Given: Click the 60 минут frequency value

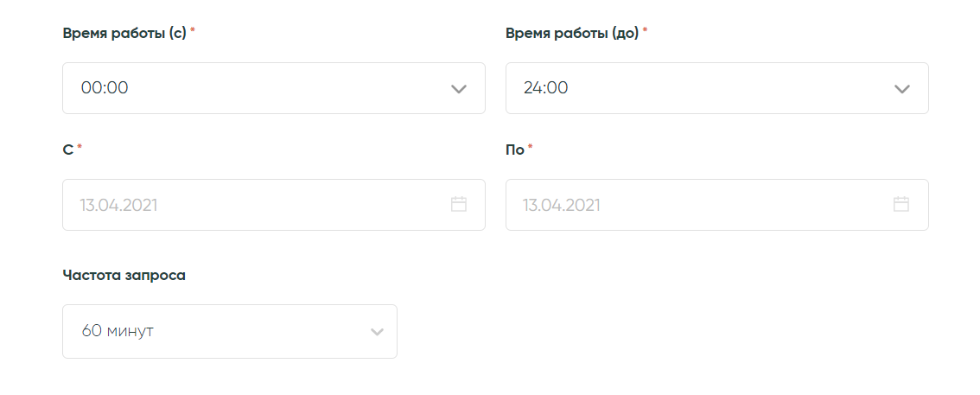Looking at the screenshot, I should coord(118,331).
